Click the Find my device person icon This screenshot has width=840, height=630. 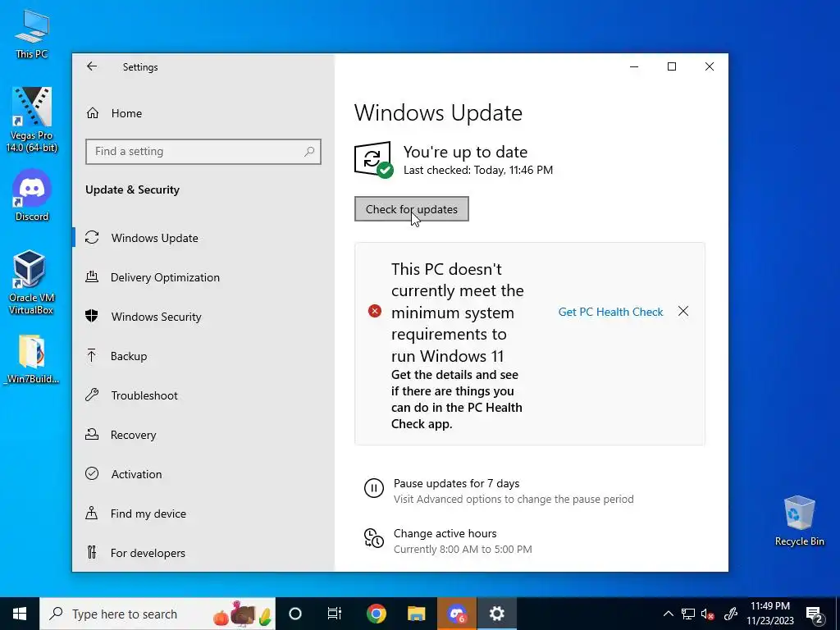coord(92,514)
